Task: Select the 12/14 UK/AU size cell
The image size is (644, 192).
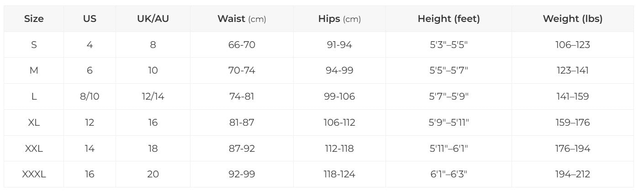Action: (x=153, y=96)
